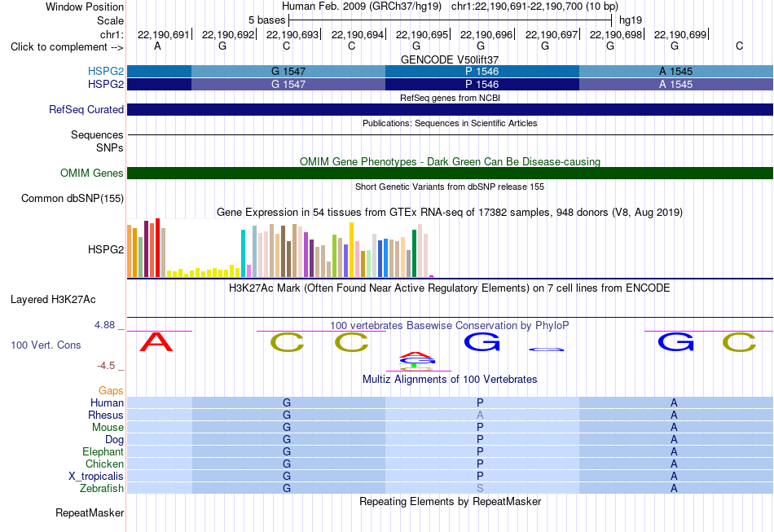Image resolution: width=774 pixels, height=532 pixels.
Task: Click the Gaps label in Multiz alignment
Action: coord(111,391)
